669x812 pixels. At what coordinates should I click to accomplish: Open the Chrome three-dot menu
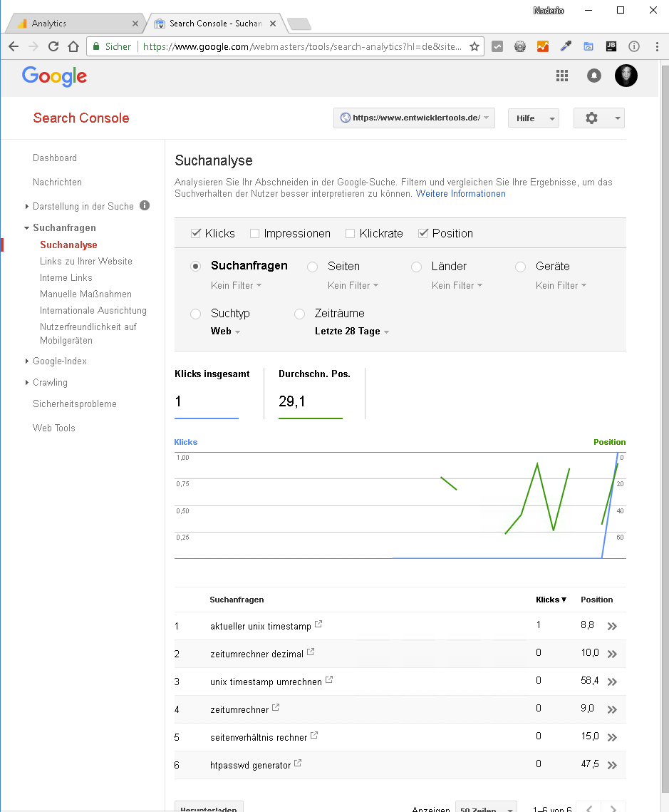pos(657,46)
